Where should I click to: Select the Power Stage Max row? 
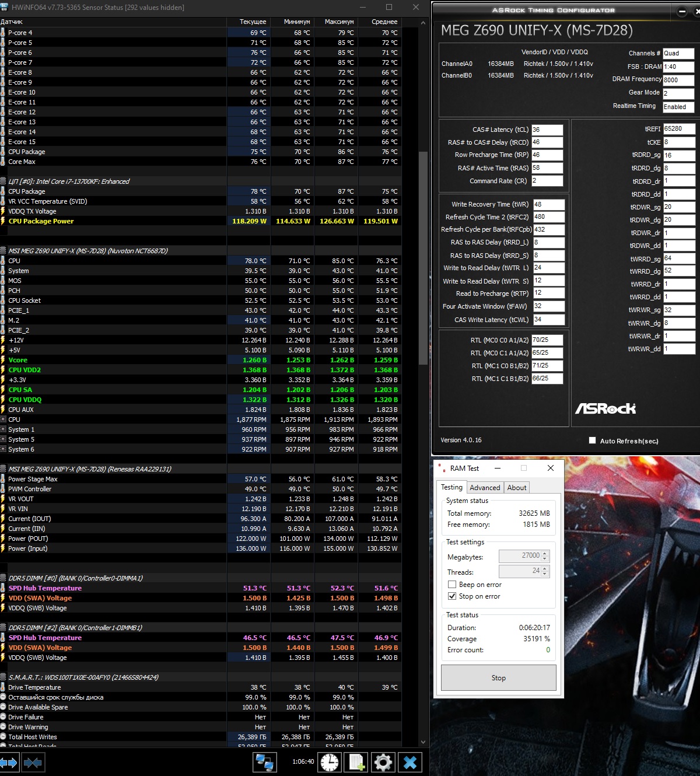pyautogui.click(x=201, y=479)
